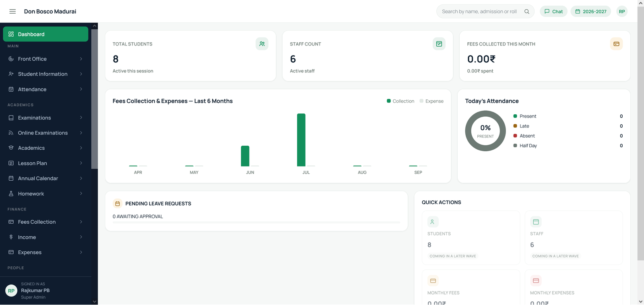This screenshot has height=305, width=644.
Task: Expand the Homework chevron
Action: (x=81, y=194)
